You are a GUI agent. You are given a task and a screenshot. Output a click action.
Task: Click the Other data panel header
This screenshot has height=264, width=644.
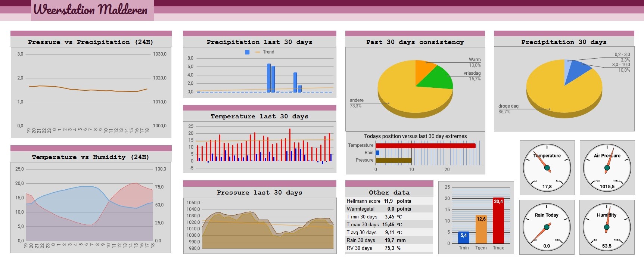tap(389, 192)
